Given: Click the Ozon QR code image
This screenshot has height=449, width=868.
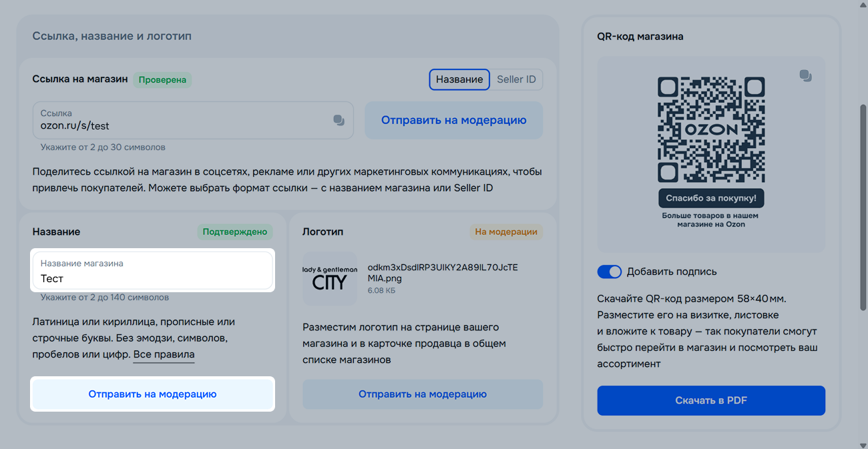Looking at the screenshot, I should (x=710, y=129).
